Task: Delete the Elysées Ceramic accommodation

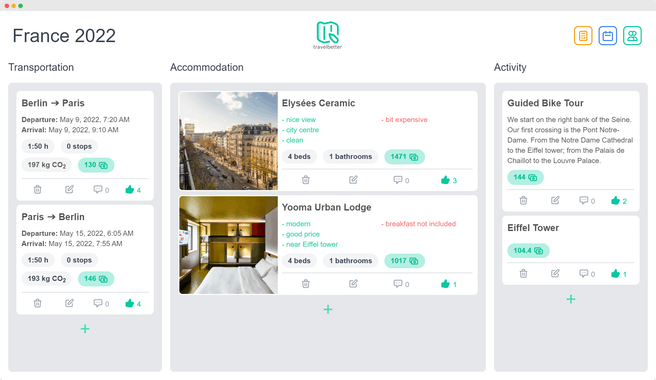Action: (x=306, y=180)
